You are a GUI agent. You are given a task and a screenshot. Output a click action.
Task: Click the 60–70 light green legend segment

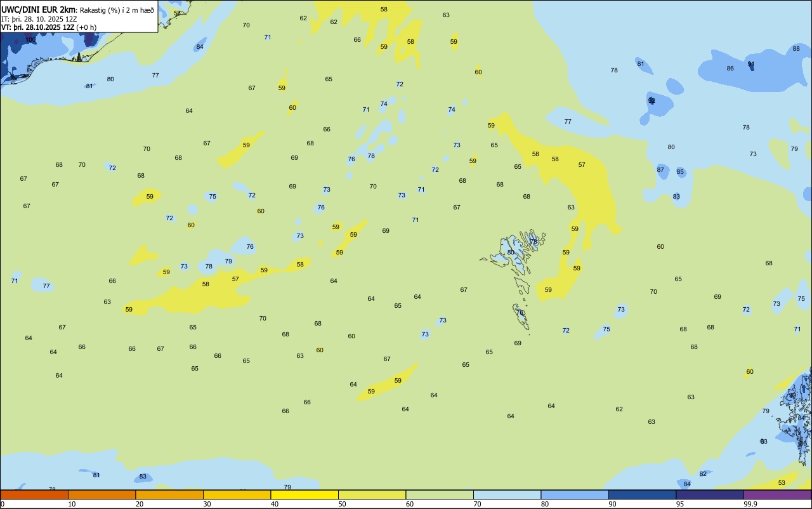click(440, 494)
